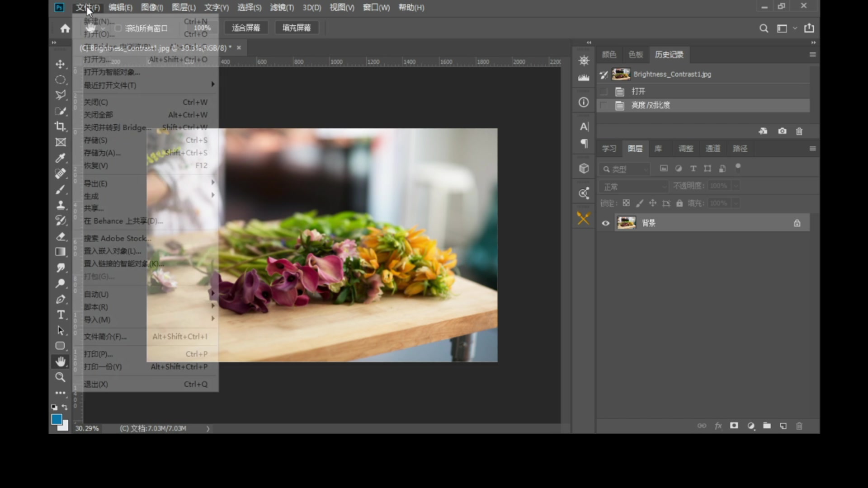868x488 pixels.
Task: Switch to the 通道 tab
Action: [x=712, y=148]
